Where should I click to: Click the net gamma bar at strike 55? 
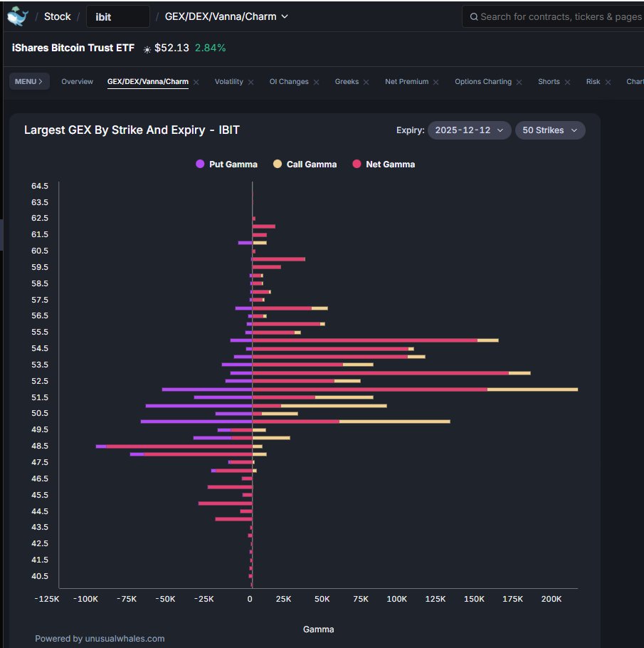pos(365,340)
